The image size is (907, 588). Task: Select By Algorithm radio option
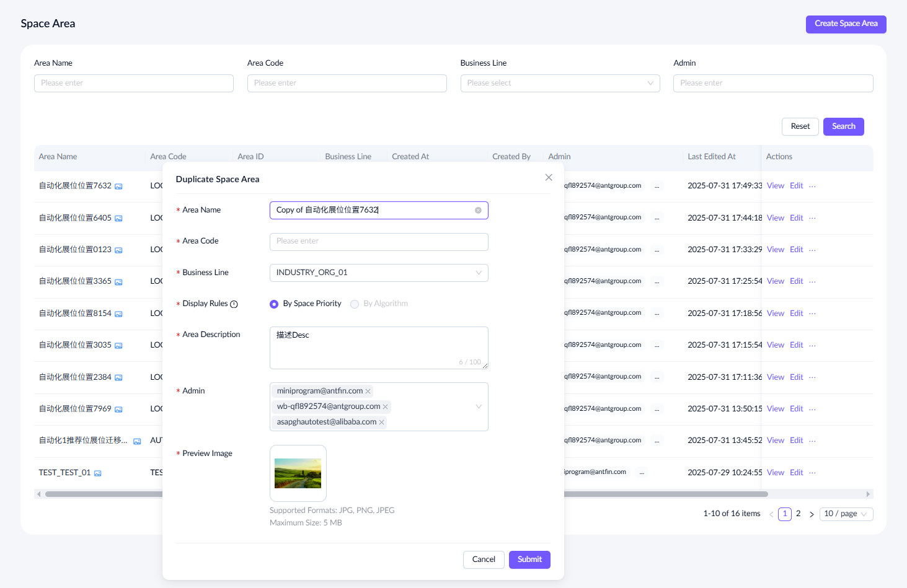355,304
